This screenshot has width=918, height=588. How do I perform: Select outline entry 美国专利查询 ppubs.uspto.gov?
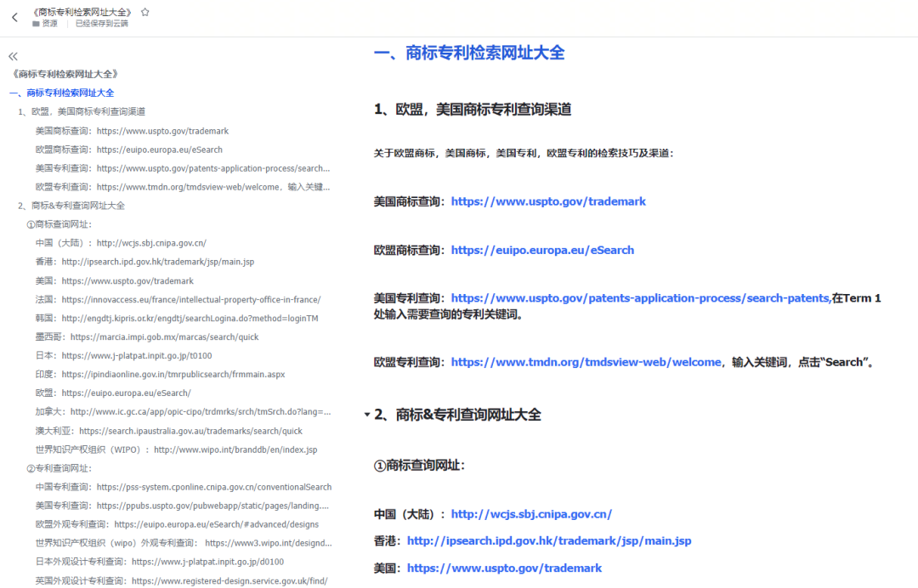click(182, 506)
